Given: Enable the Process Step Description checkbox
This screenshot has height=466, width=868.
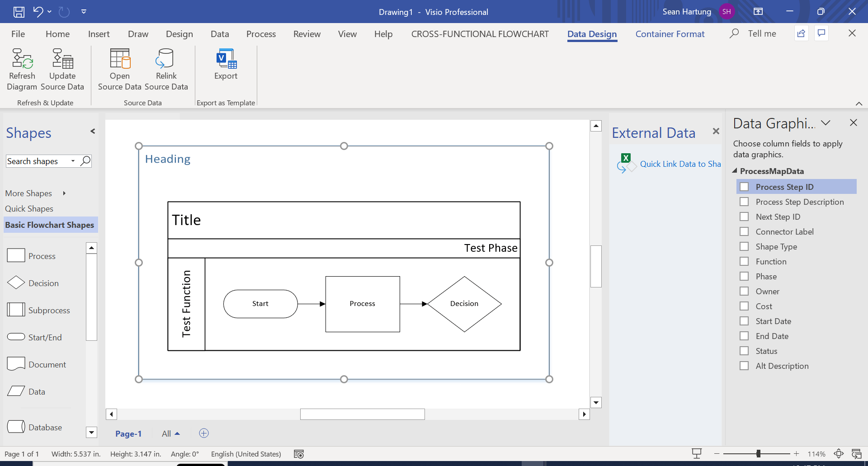Looking at the screenshot, I should (744, 202).
